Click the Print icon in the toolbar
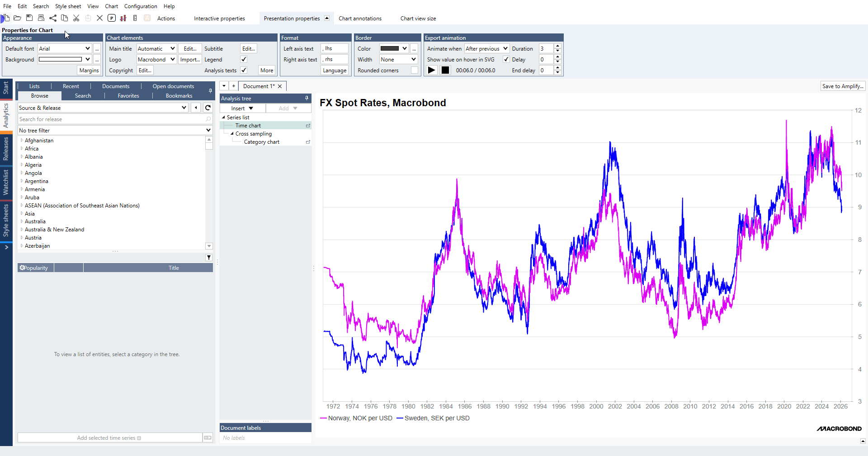 coord(41,18)
